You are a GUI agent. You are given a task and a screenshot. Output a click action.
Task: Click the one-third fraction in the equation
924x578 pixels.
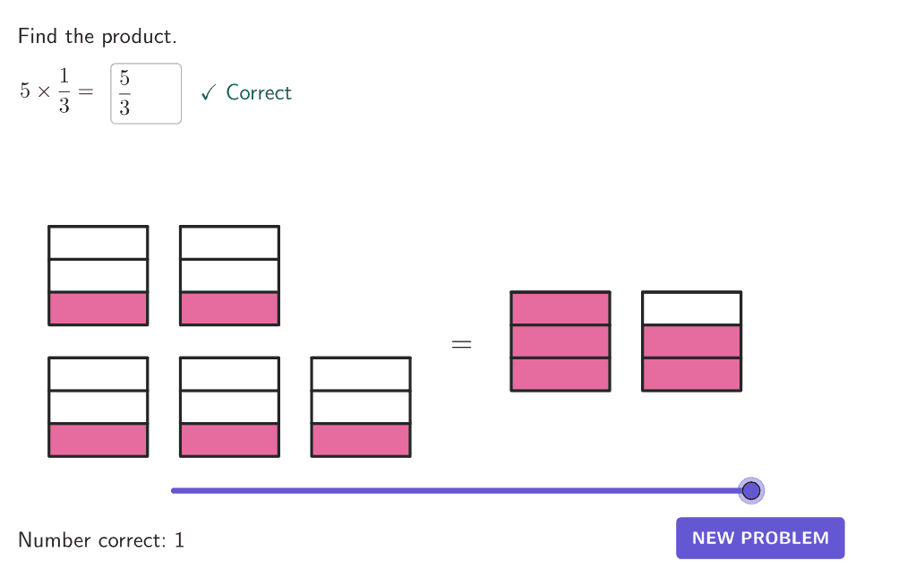coord(64,93)
